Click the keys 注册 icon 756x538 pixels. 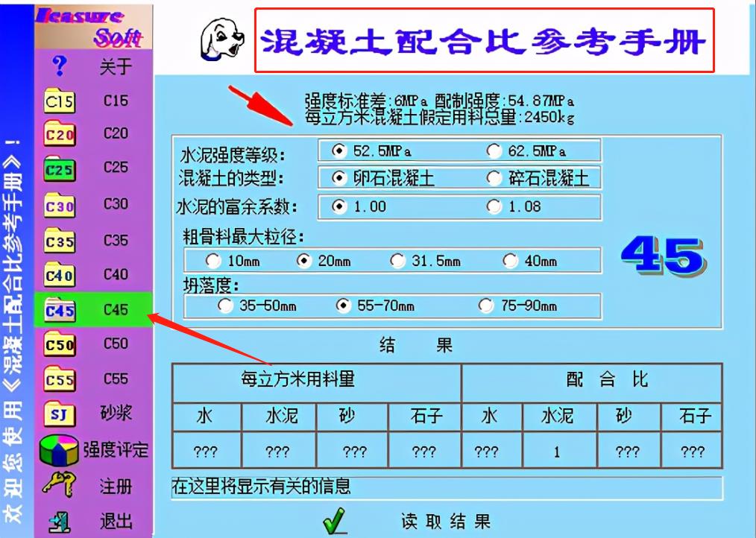pyautogui.click(x=60, y=486)
